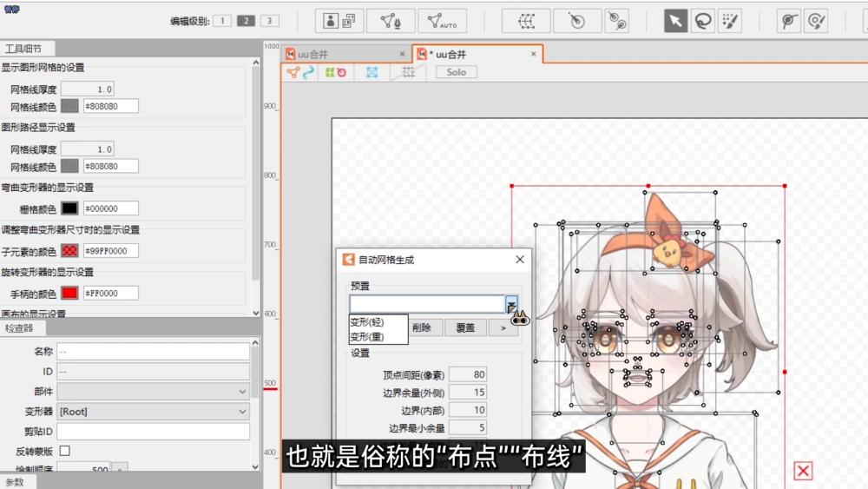Click the orange mesh vertex display icon in the canvas toolbar
Viewport: 868px width, 489px height.
click(x=293, y=72)
